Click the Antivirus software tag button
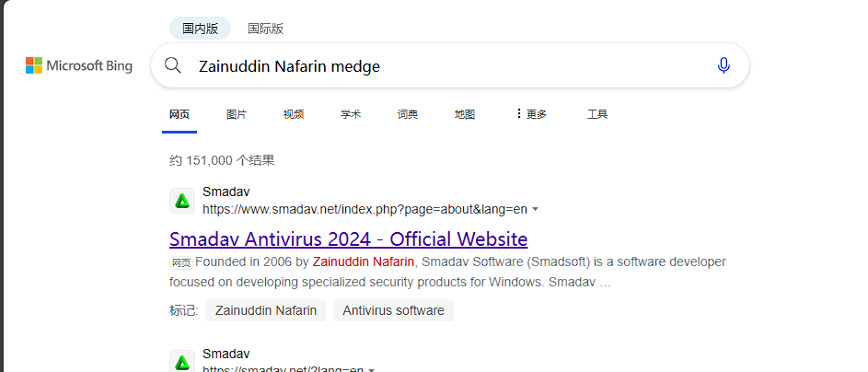The image size is (868, 372). (x=393, y=310)
